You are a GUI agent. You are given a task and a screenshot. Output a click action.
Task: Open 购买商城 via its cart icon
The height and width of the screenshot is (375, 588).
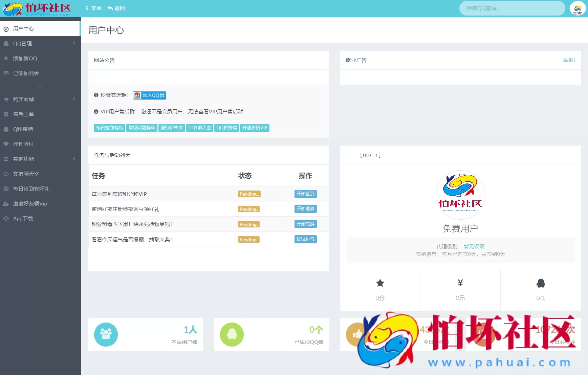point(6,99)
